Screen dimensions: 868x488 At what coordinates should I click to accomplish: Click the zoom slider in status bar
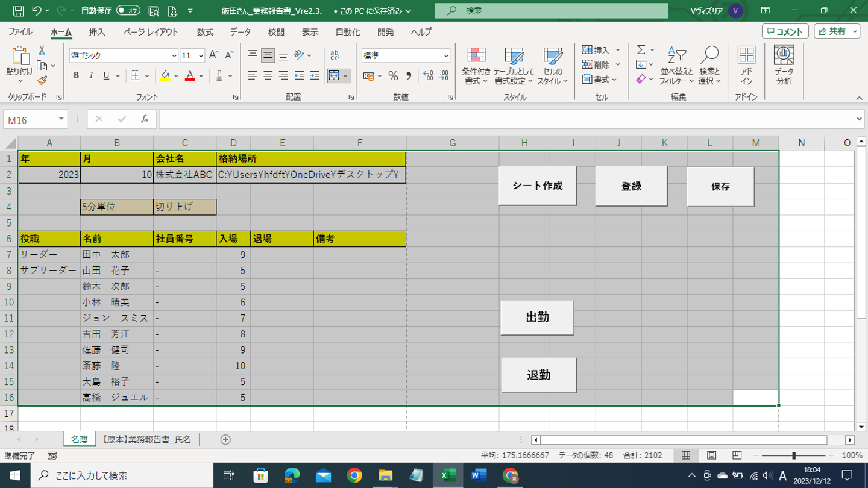(794, 455)
